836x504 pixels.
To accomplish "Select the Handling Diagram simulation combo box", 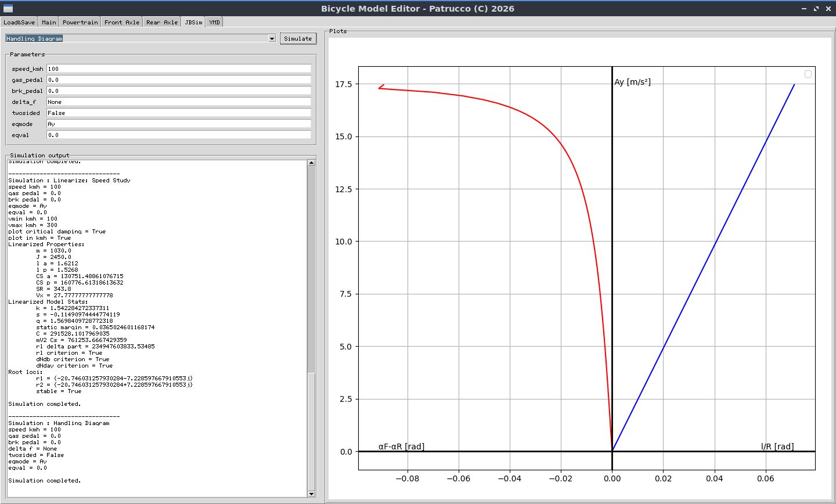I will (x=140, y=39).
